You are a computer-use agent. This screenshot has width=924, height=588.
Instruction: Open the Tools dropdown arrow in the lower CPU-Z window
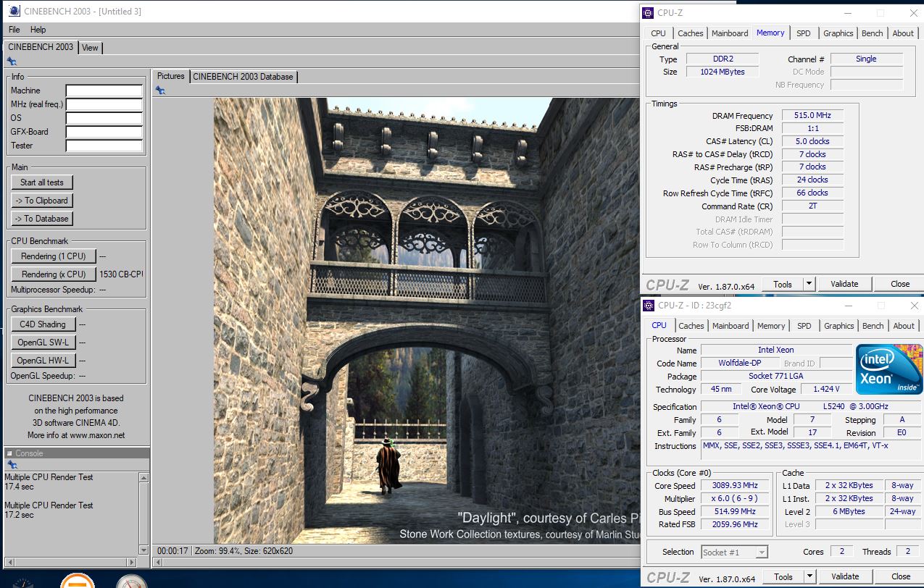[x=809, y=576]
